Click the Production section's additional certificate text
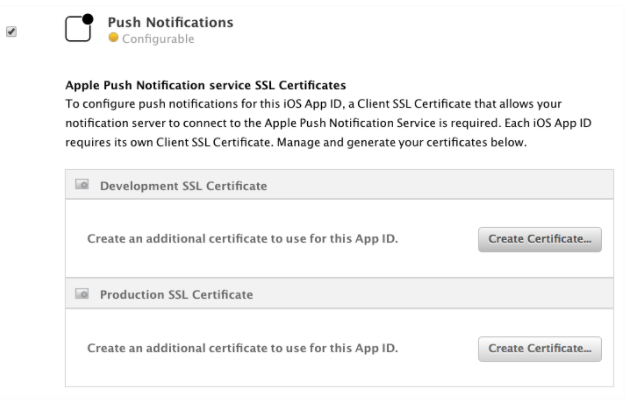 [242, 348]
